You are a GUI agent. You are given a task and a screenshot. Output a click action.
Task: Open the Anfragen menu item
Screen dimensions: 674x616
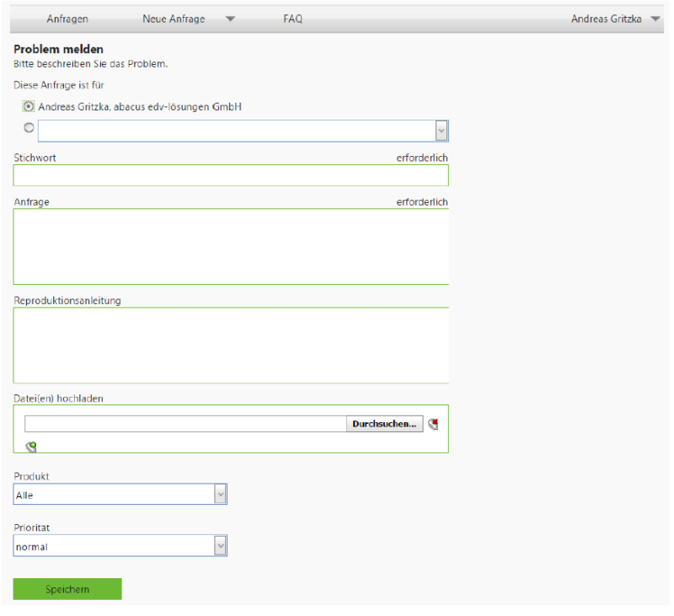pos(67,19)
